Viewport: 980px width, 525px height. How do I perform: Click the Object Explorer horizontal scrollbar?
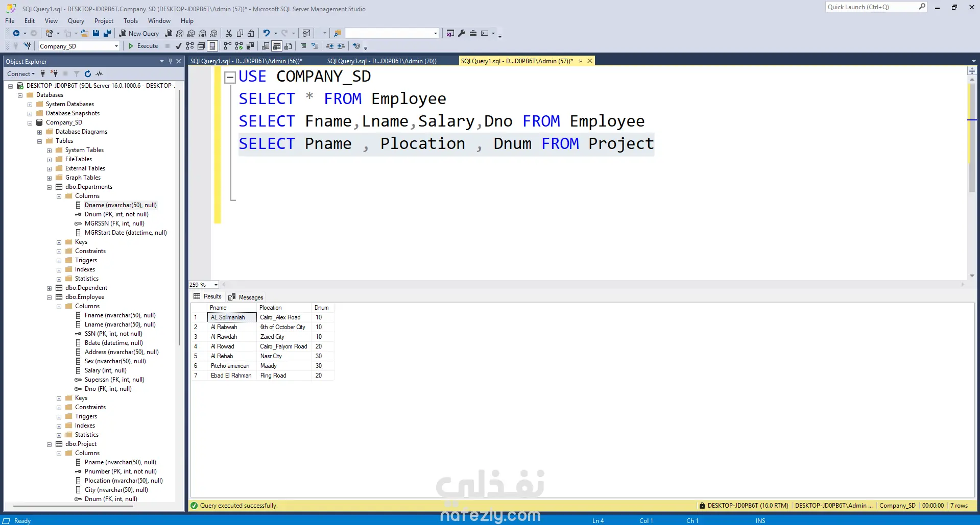[x=74, y=506]
